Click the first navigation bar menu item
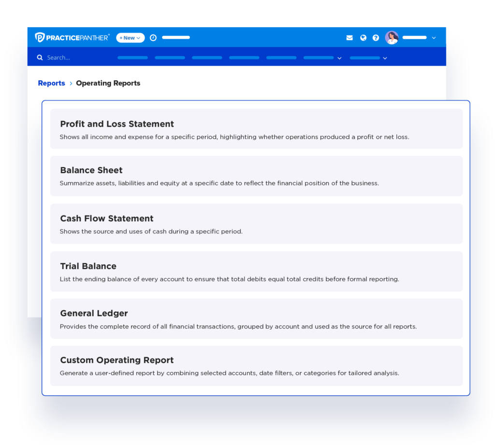The image size is (495, 448). click(x=132, y=58)
